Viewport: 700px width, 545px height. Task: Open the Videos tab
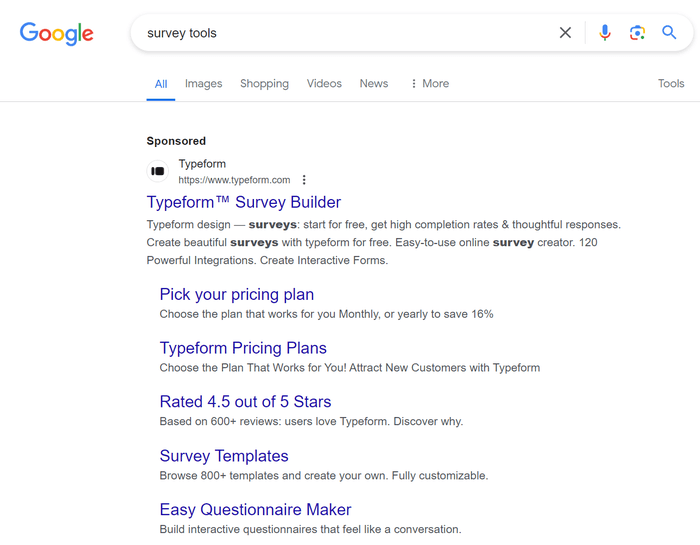pyautogui.click(x=324, y=83)
